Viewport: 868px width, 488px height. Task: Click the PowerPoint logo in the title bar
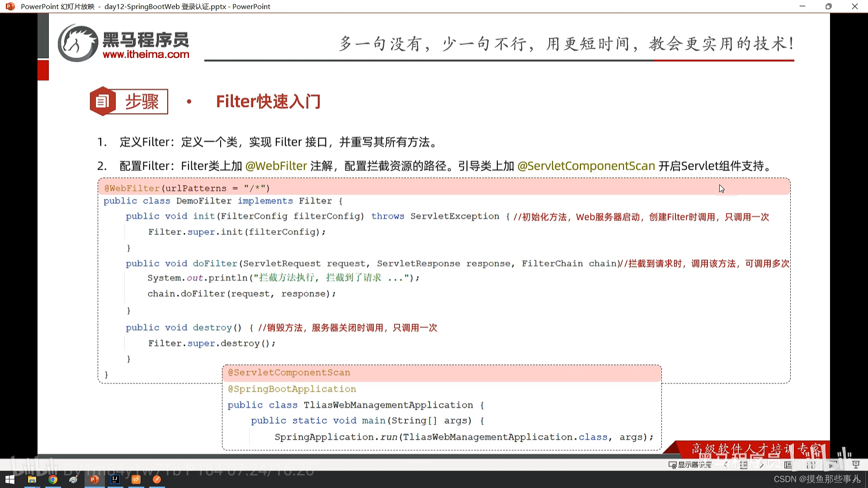coord(10,6)
